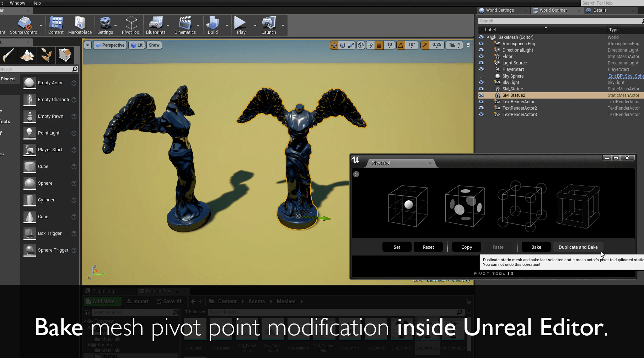The height and width of the screenshot is (358, 644).
Task: Toggle scale snapping in viewport
Action: click(x=425, y=45)
